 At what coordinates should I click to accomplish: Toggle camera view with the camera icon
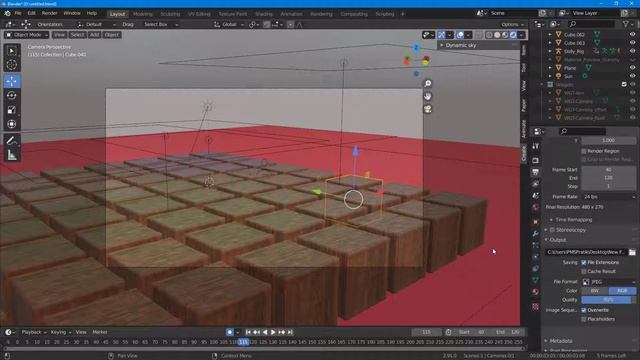tap(427, 109)
